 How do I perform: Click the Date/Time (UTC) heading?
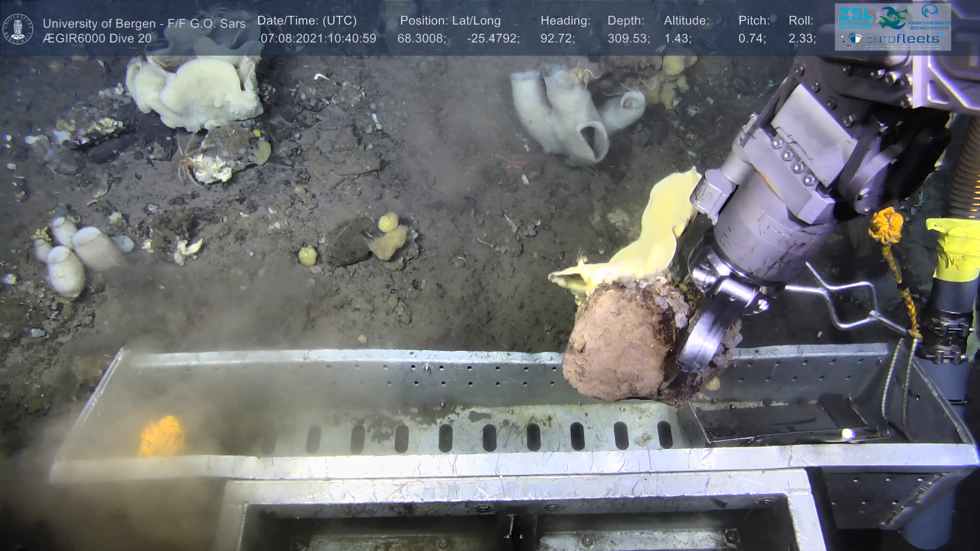pyautogui.click(x=307, y=21)
